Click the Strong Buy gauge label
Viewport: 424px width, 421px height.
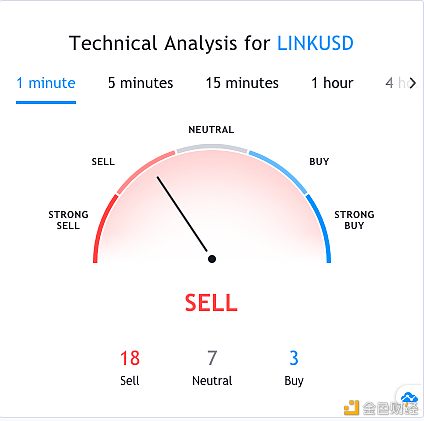(x=354, y=220)
